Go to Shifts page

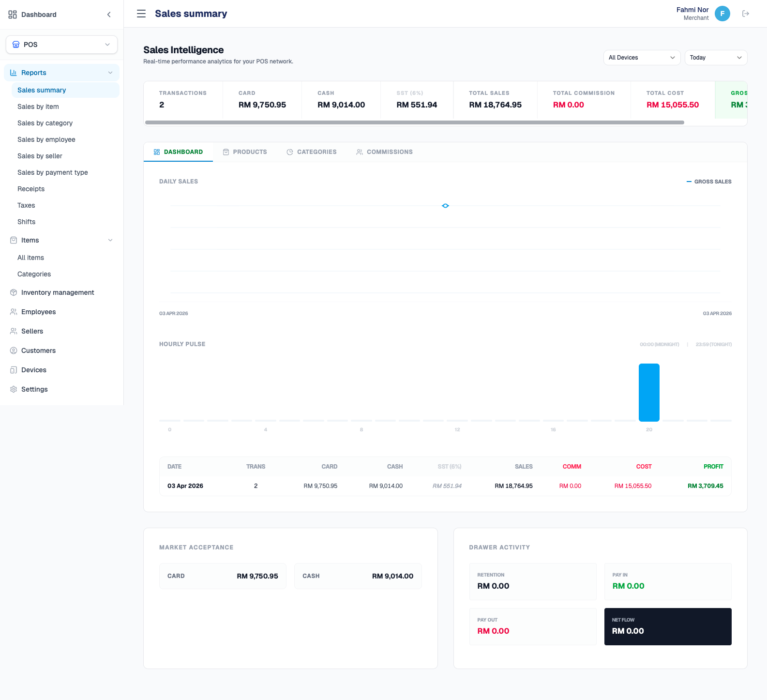(x=65, y=222)
